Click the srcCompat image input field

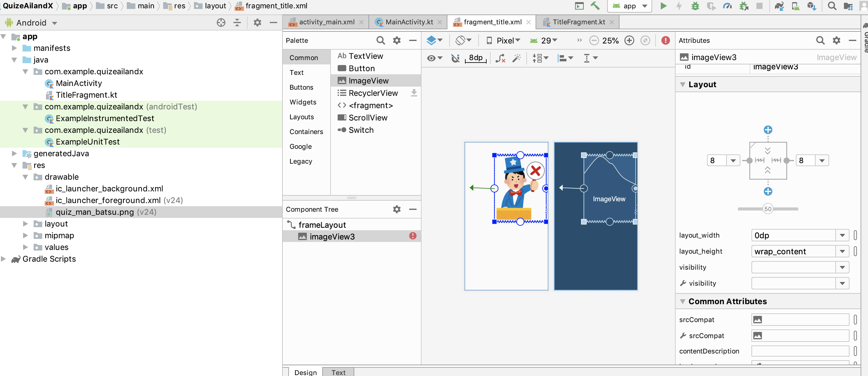coord(800,319)
